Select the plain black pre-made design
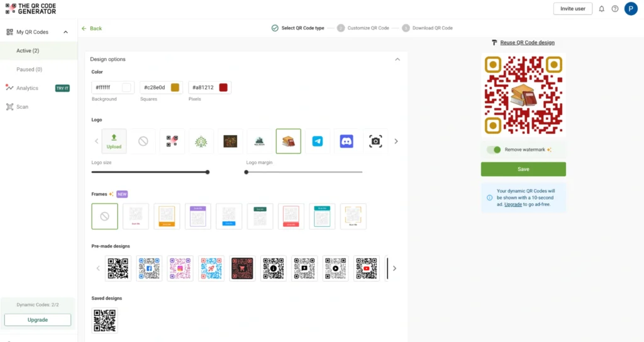This screenshot has width=644, height=342. (118, 268)
